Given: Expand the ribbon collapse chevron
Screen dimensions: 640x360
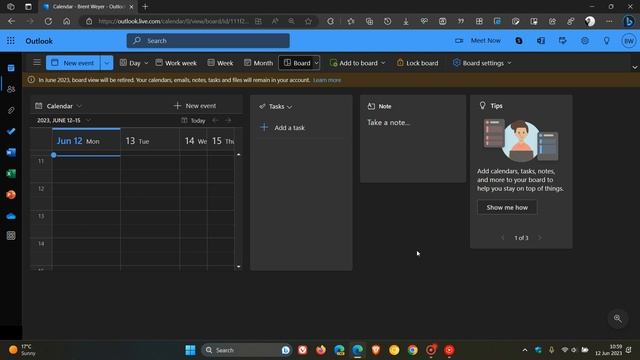Looking at the screenshot, I should 634,67.
